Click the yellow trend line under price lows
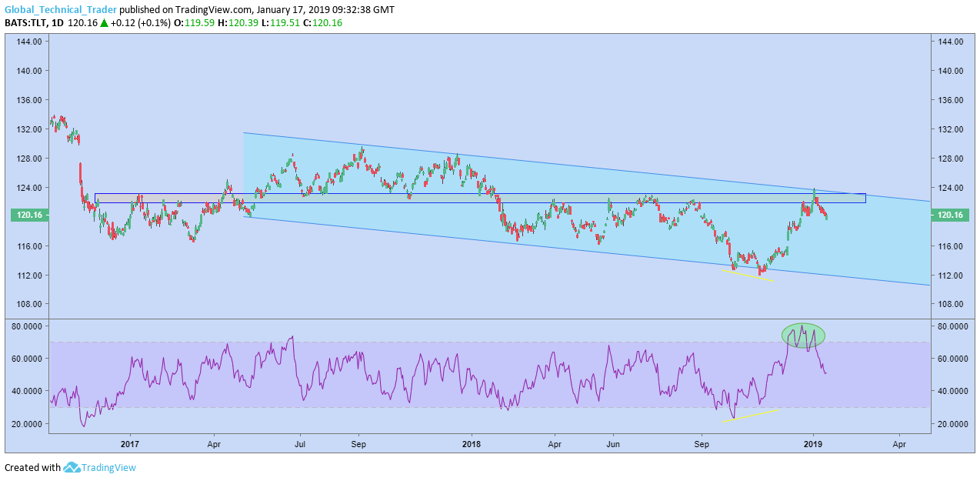This screenshot has width=980, height=481. click(748, 275)
